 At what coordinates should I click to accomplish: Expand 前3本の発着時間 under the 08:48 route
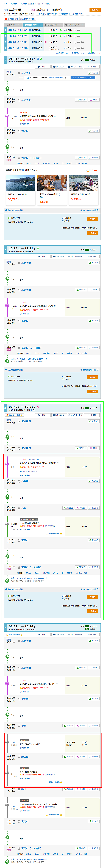coord(14,589)
